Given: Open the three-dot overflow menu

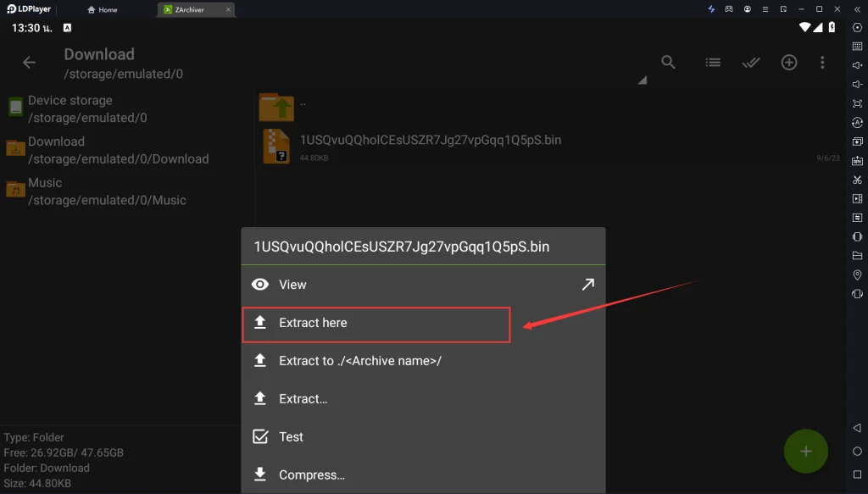Looking at the screenshot, I should (x=822, y=63).
